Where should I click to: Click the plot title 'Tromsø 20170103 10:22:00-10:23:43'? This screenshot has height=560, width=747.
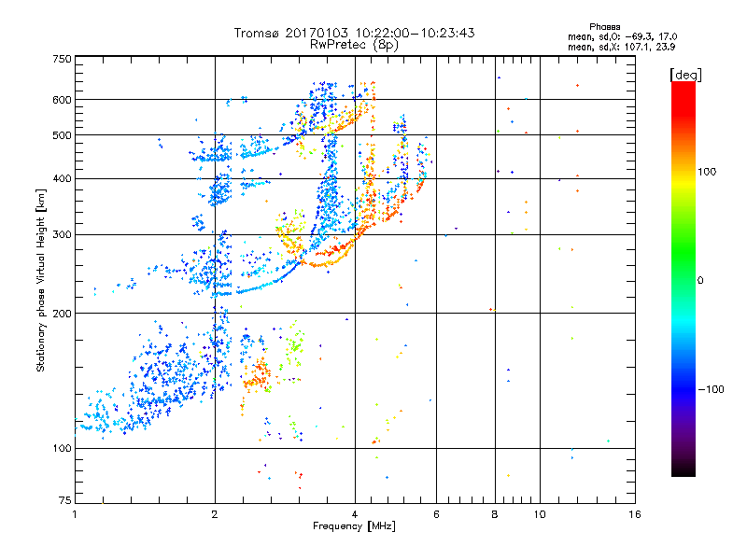point(354,33)
